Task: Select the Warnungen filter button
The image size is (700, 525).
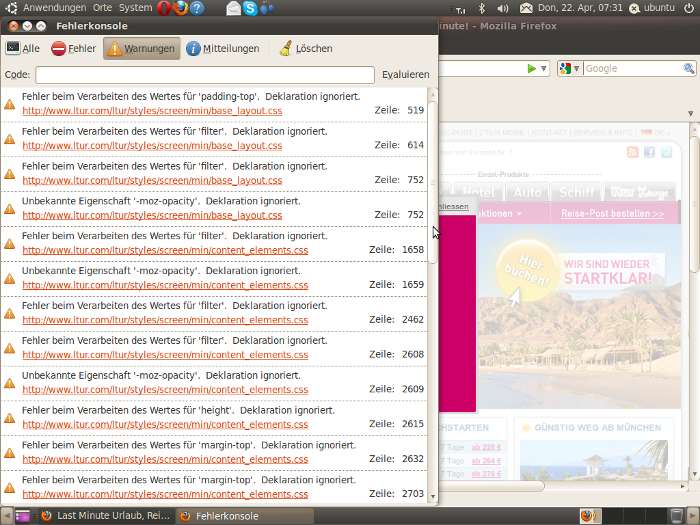Action: tap(141, 48)
